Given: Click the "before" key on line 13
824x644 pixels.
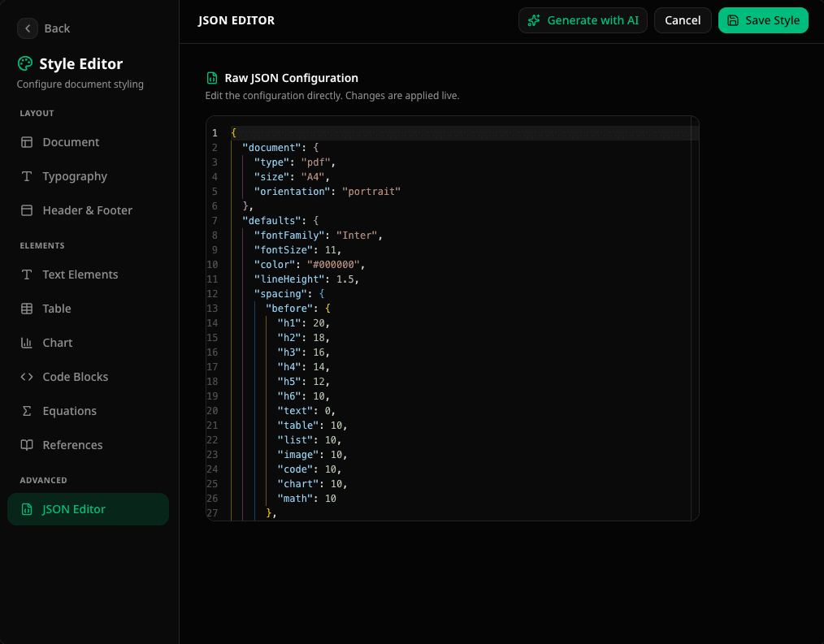Looking at the screenshot, I should point(289,309).
